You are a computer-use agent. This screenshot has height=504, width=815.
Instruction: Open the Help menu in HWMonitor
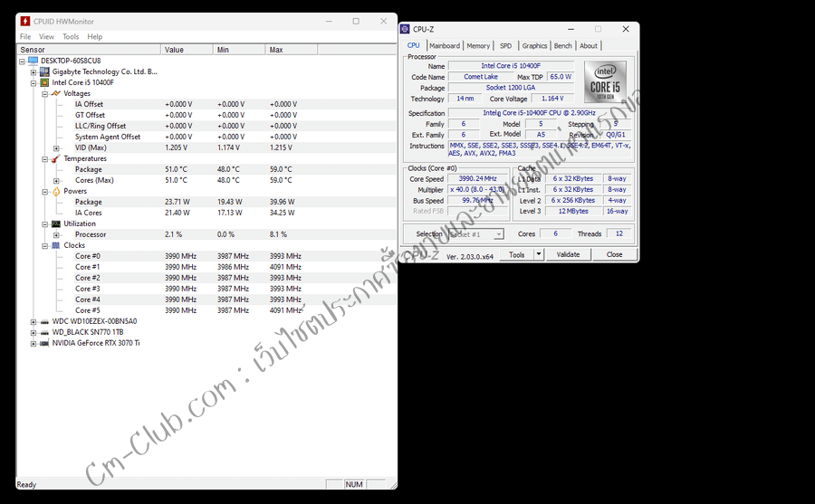(x=94, y=36)
